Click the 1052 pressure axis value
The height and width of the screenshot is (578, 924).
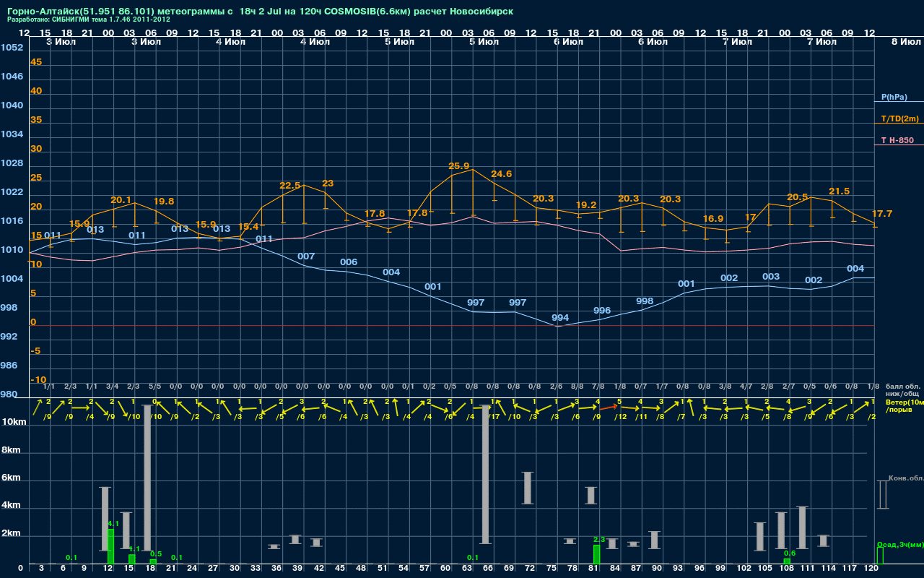pyautogui.click(x=12, y=48)
